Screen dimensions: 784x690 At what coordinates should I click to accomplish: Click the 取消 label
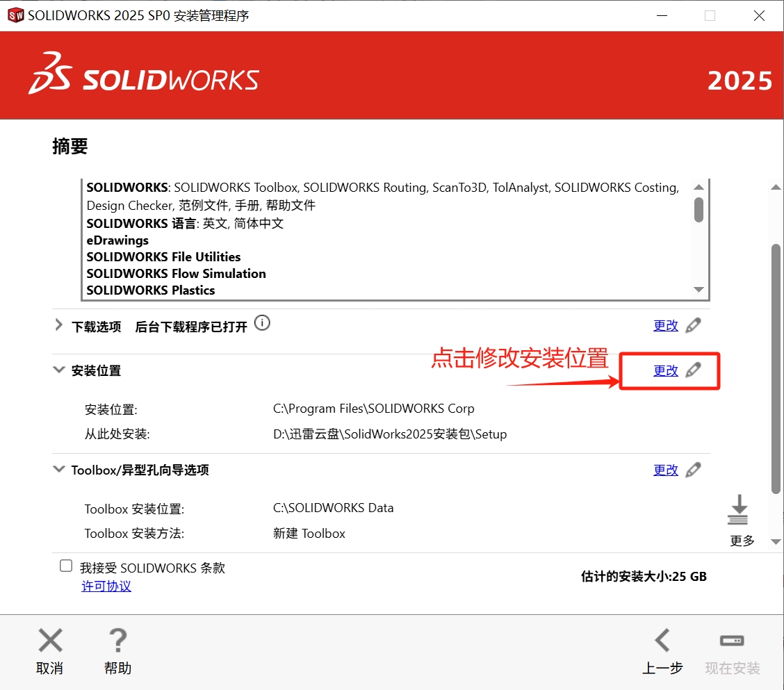tap(49, 668)
